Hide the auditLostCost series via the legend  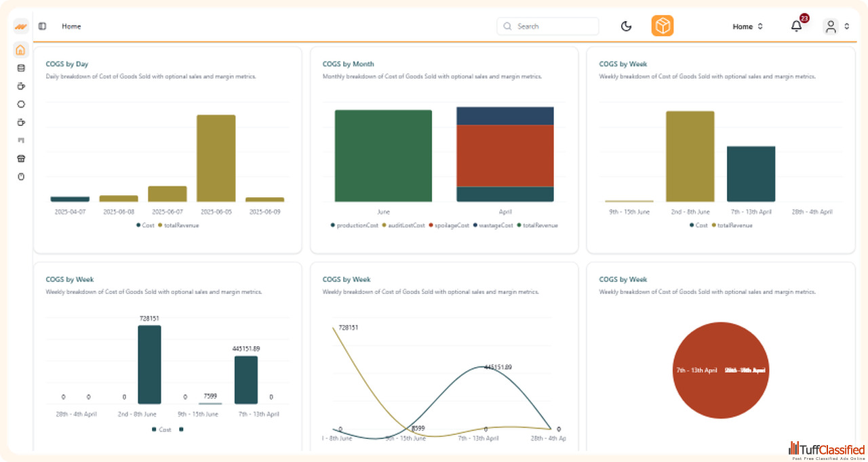click(406, 225)
